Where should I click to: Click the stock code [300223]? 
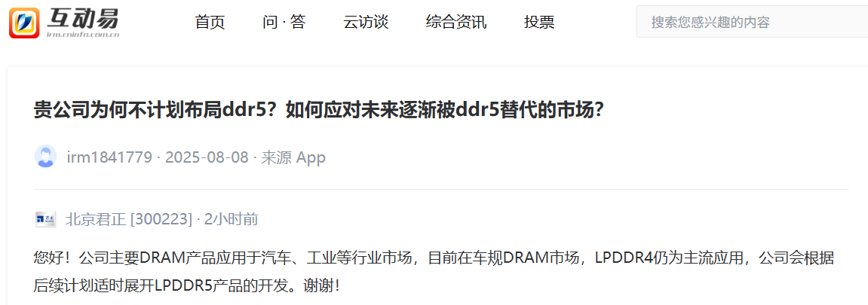[x=161, y=219]
